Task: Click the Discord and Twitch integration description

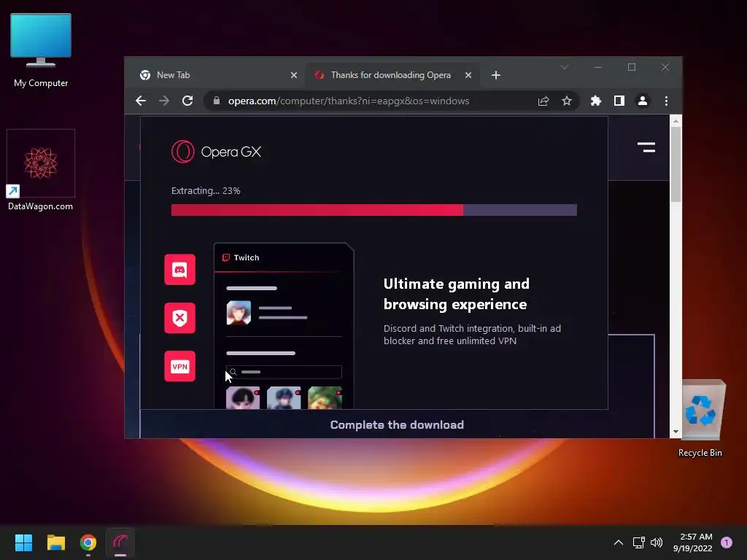Action: (x=472, y=334)
